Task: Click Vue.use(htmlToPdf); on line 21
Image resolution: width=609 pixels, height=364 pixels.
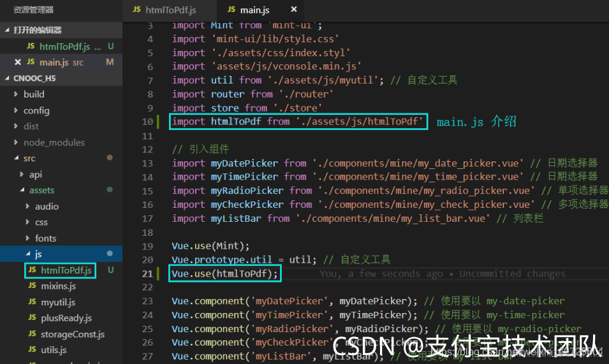Action: [x=225, y=273]
